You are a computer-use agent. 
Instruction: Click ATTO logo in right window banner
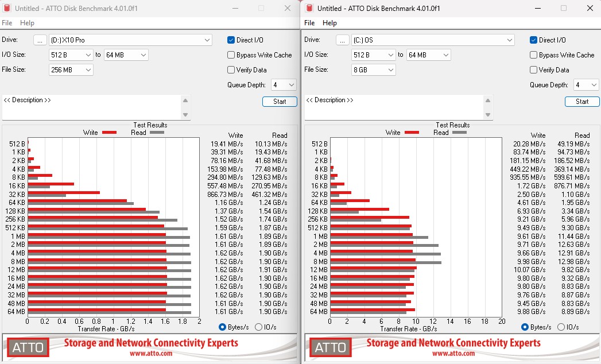tap(331, 347)
